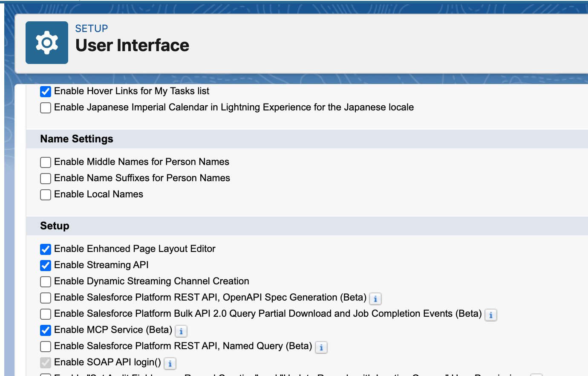View info for Named Query setting

point(321,347)
